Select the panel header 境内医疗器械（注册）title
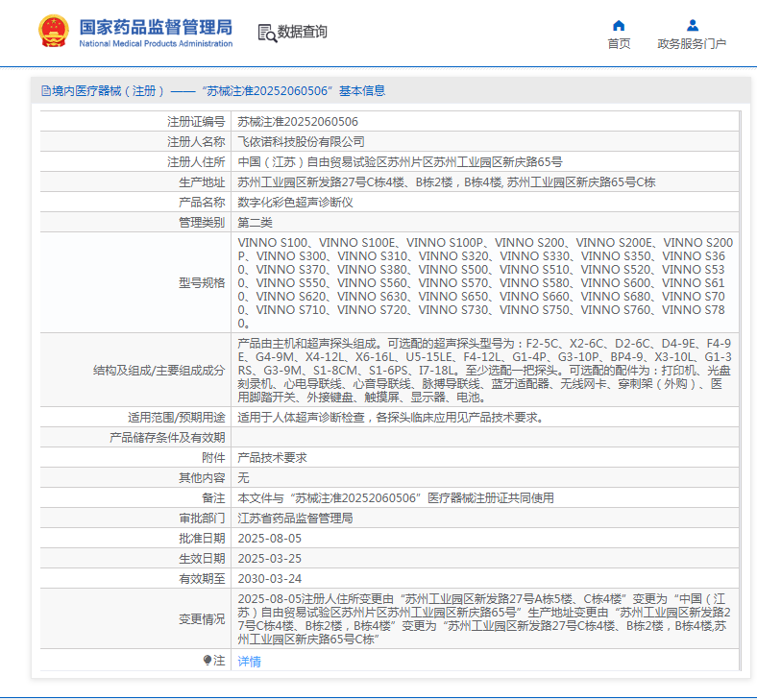Viewport: 757px width, 700px height. (213, 91)
